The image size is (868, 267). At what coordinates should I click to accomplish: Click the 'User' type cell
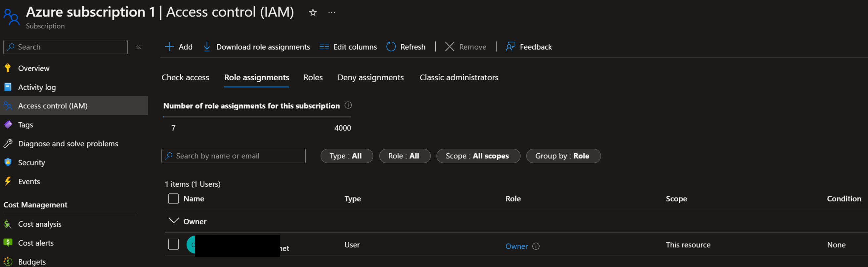click(352, 245)
